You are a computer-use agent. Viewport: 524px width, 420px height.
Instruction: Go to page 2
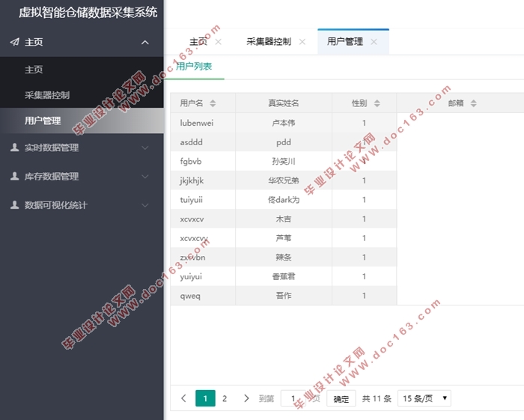[x=225, y=398]
